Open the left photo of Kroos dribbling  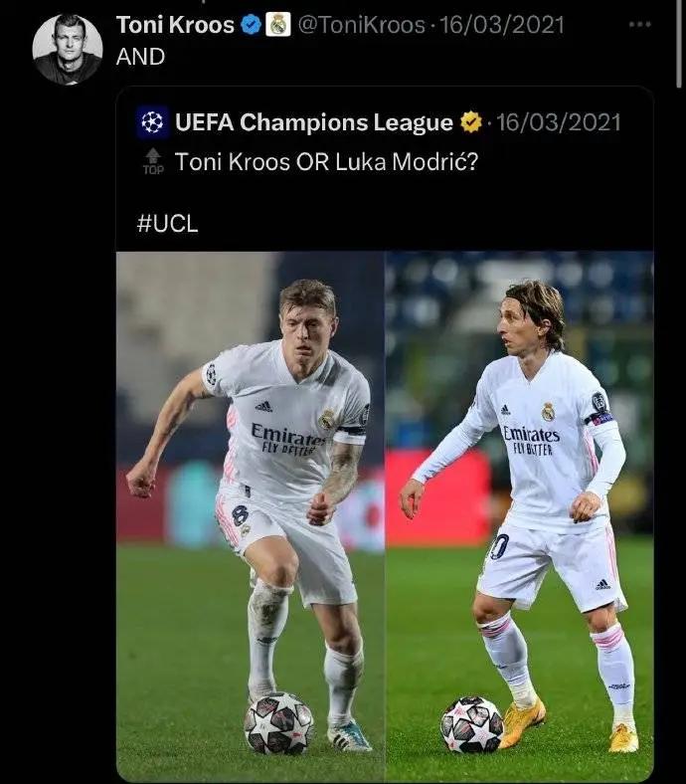coord(251,515)
